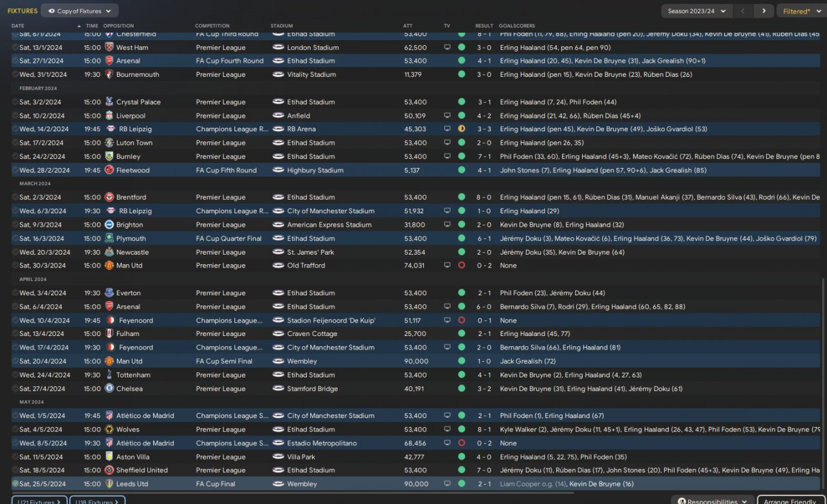827x504 pixels.
Task: Click the Crystal Palace club badge
Action: coord(109,102)
